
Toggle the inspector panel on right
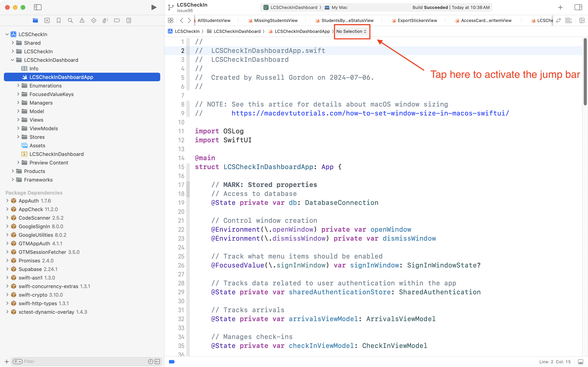point(578,7)
